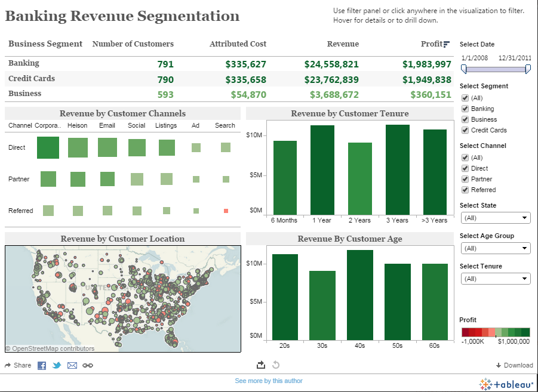Select the red Referred Search square
Screen dimensions: 538x392
tap(226, 211)
